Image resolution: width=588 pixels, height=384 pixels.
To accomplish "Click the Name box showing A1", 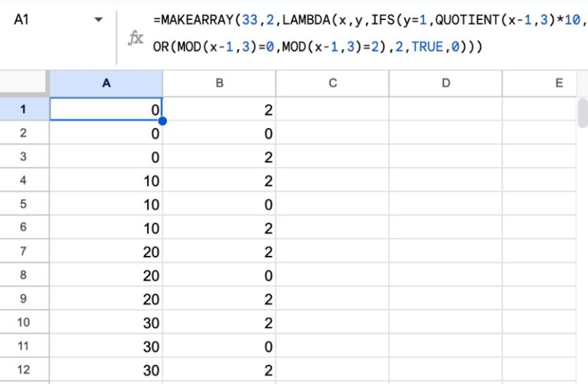I will pyautogui.click(x=21, y=19).
